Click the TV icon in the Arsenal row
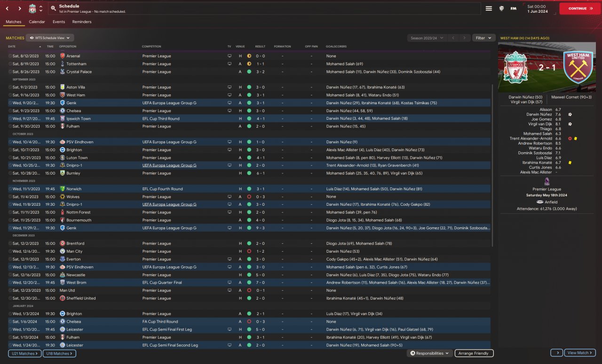602x364 pixels. (230, 56)
